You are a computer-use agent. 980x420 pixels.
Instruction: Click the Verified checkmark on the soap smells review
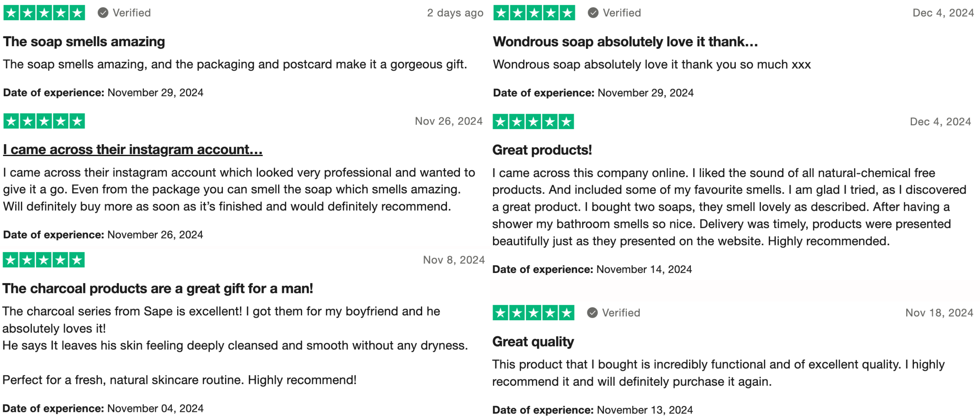pyautogui.click(x=103, y=13)
